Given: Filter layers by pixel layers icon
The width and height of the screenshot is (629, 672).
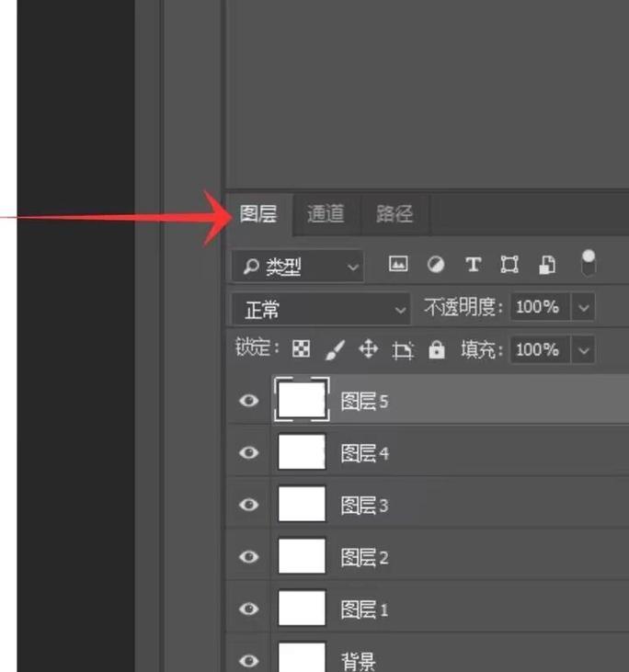Looking at the screenshot, I should tap(398, 264).
